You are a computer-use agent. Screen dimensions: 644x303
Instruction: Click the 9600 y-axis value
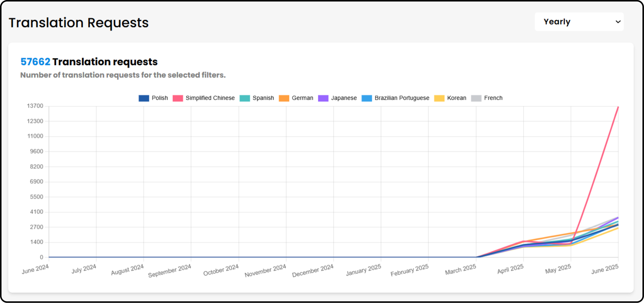pos(36,151)
